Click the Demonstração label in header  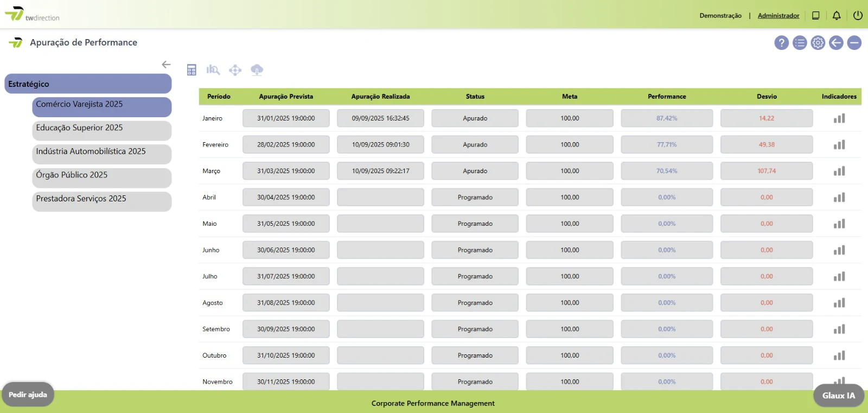(x=720, y=16)
